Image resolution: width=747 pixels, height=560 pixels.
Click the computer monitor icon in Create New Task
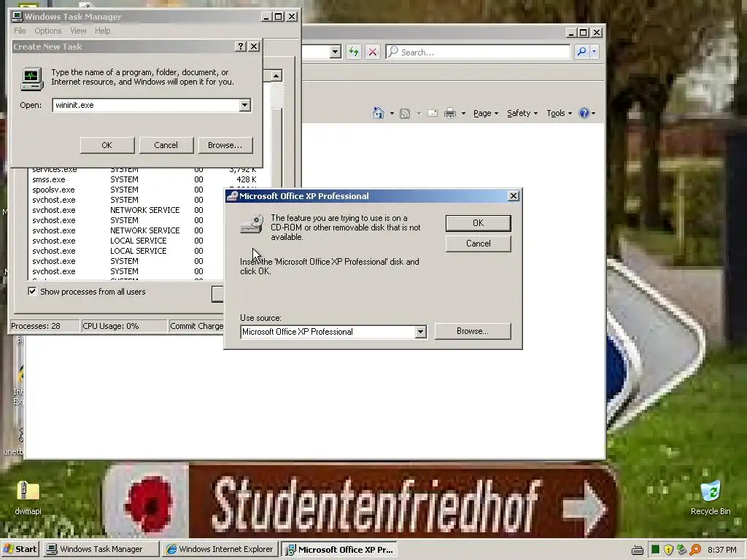tap(32, 79)
